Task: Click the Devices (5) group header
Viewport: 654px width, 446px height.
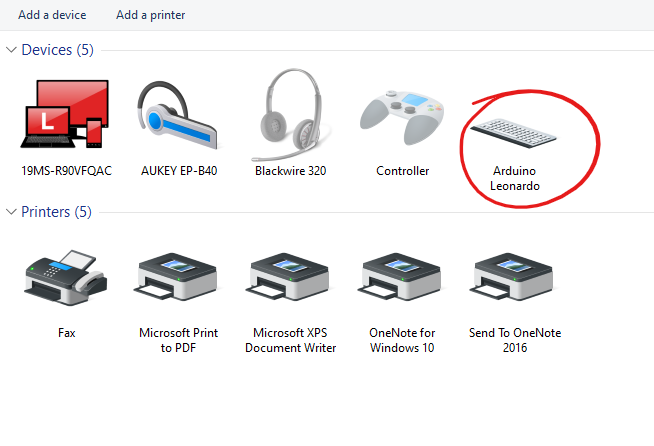Action: (58, 50)
